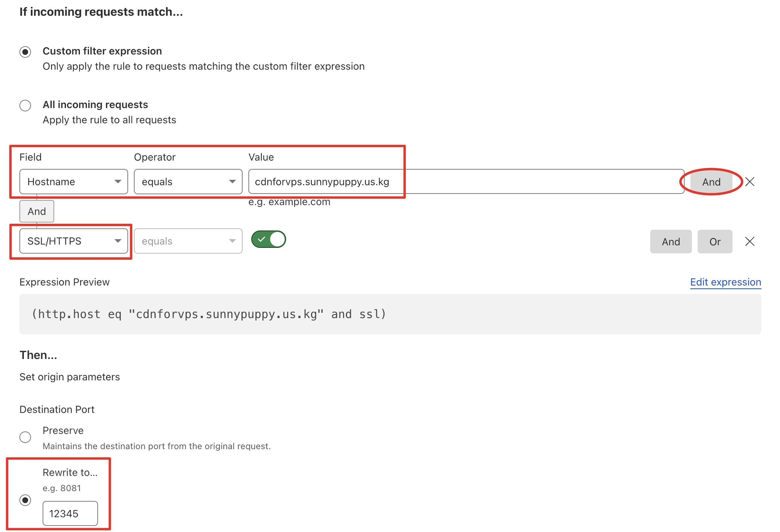
Task: Open the Edit expression link
Action: (725, 282)
